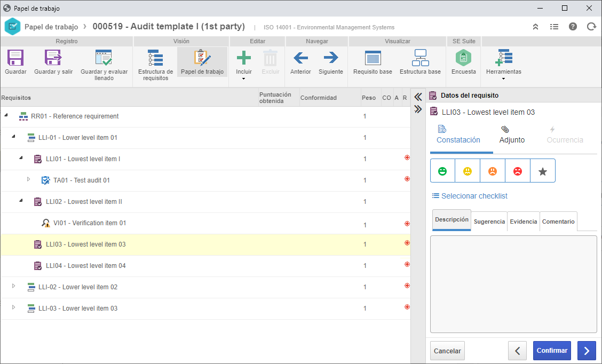This screenshot has width=602, height=364.
Task: Select the star rating option
Action: point(542,171)
